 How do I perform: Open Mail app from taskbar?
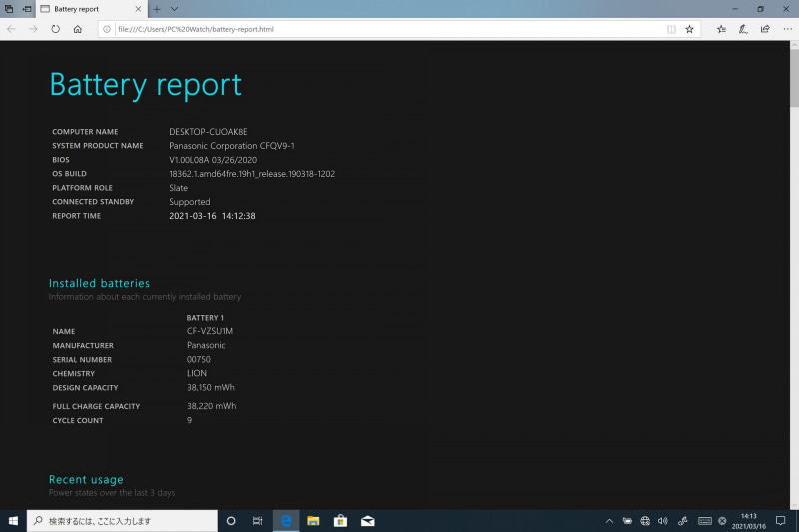(367, 521)
